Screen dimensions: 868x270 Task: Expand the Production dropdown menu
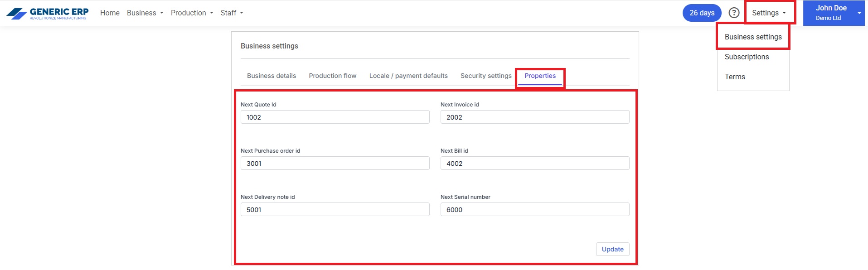pos(192,13)
